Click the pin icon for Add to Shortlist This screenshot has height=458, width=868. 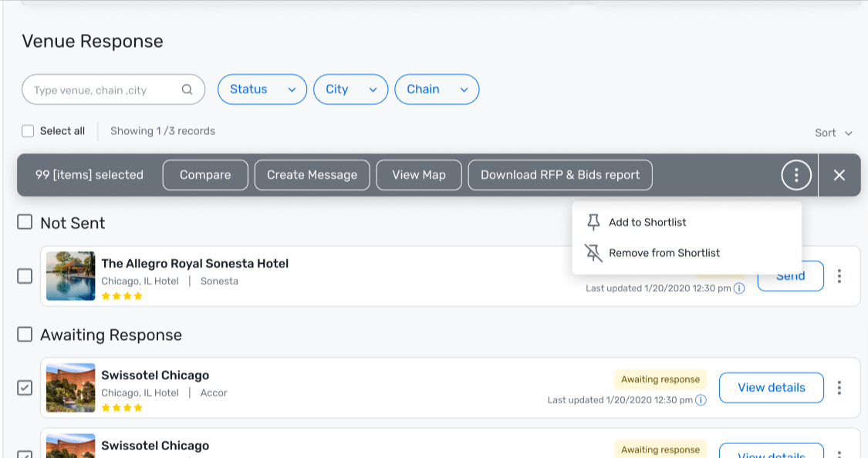593,222
